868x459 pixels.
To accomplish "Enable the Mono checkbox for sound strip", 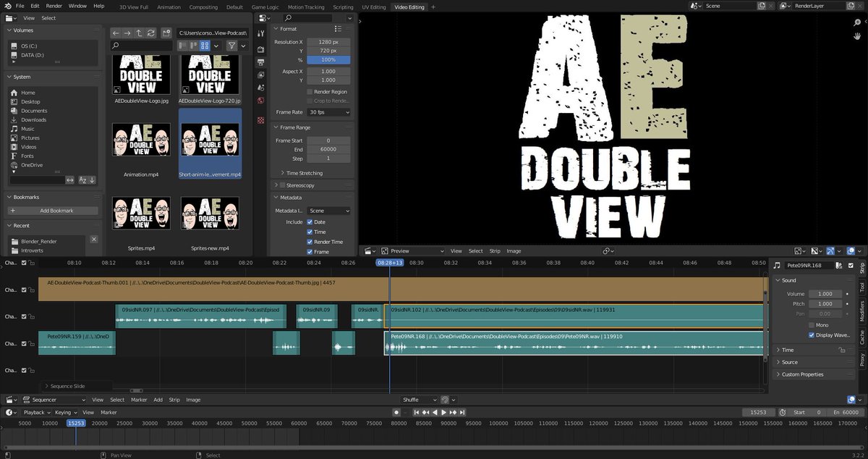I will (x=812, y=325).
